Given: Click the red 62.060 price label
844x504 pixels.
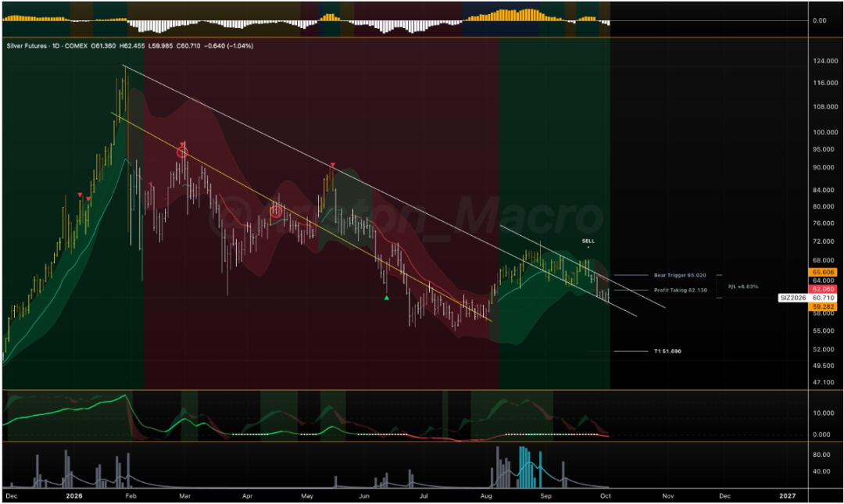Looking at the screenshot, I should coord(823,289).
